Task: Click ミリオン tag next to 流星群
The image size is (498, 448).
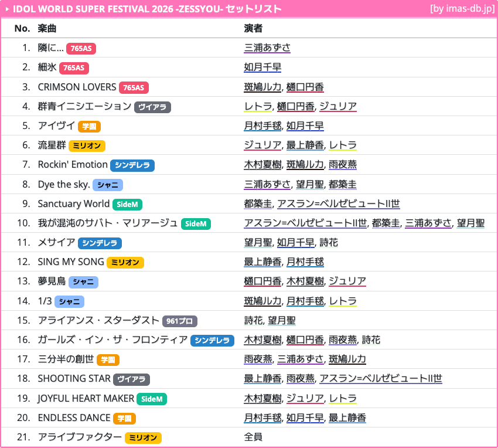Action: [87, 145]
